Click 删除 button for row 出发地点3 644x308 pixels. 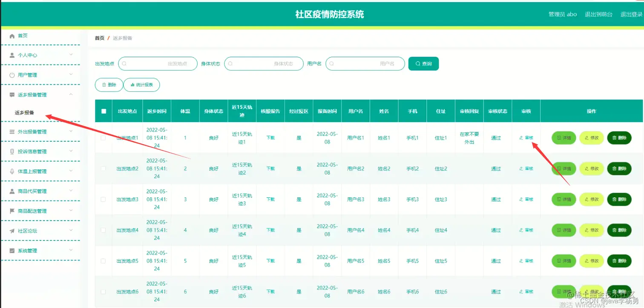pyautogui.click(x=619, y=200)
